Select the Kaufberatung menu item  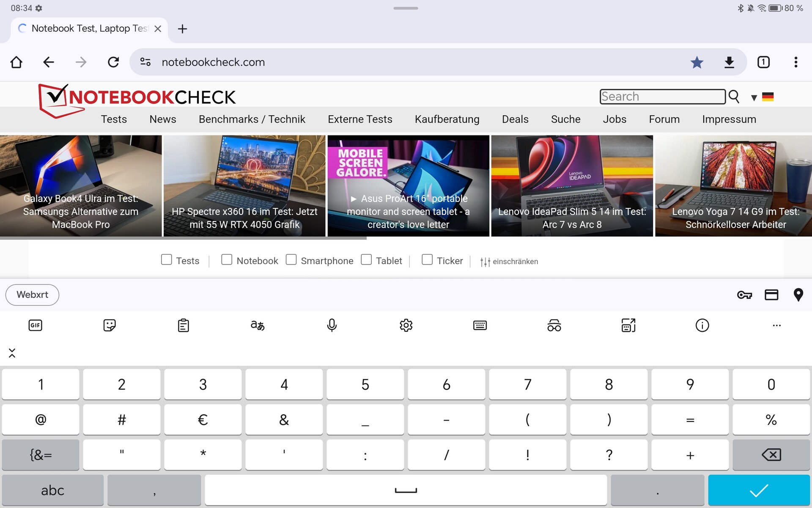(447, 119)
